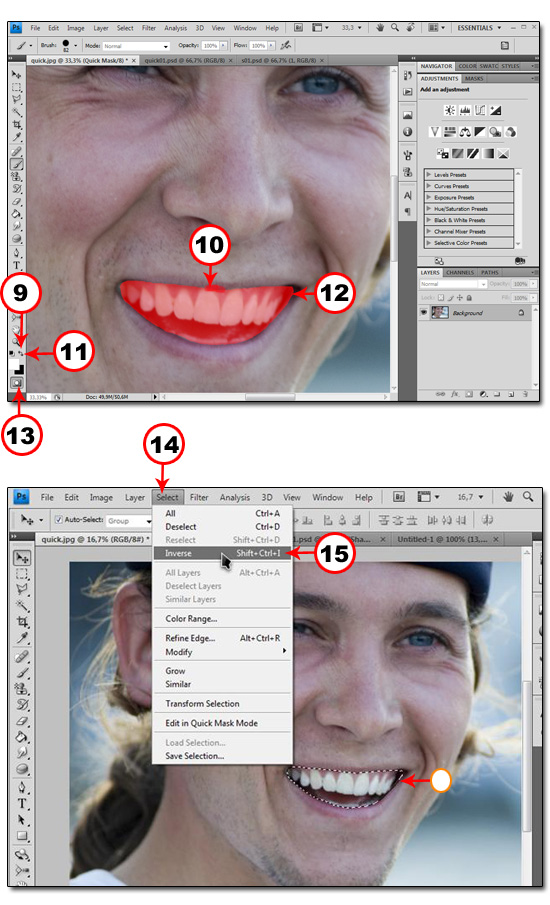Open the ESSENTIALS workspace dropdown
550x905 pixels.
(x=479, y=28)
